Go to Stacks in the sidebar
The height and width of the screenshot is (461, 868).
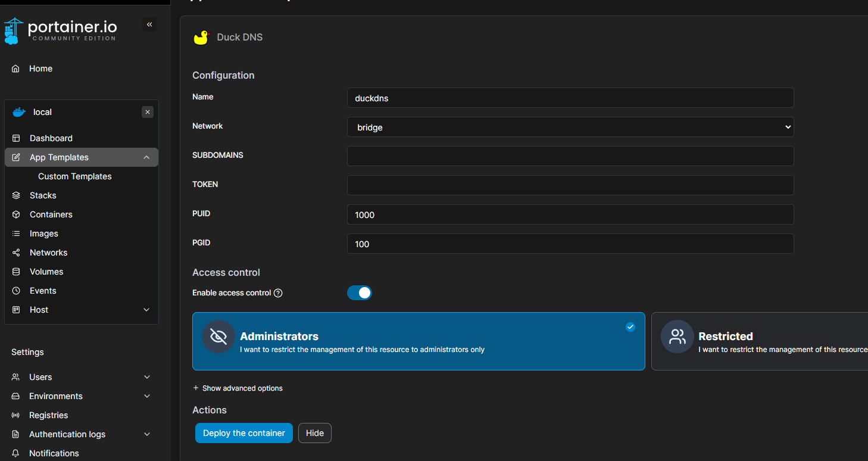coord(43,195)
